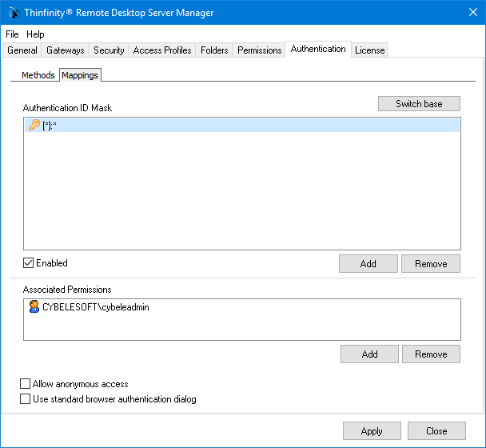This screenshot has height=448, width=486.
Task: Uncheck the Enabled checkbox
Action: point(28,263)
